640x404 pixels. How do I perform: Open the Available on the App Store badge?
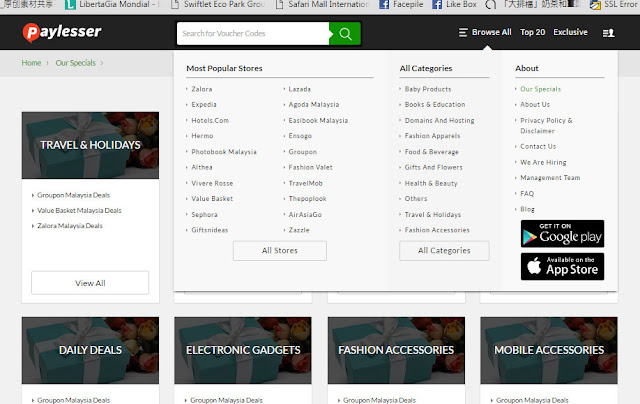pos(562,266)
